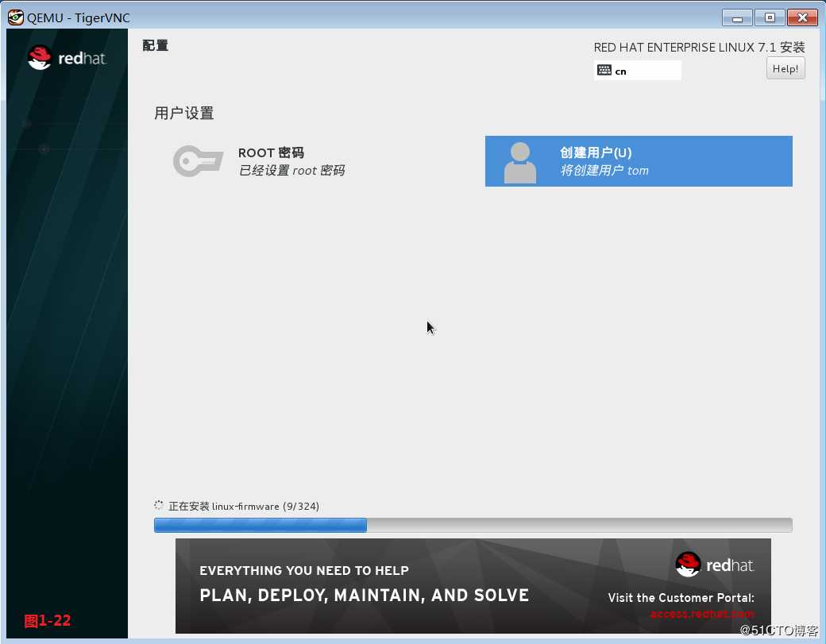This screenshot has height=644, width=826.
Task: Click the package installation progress bar
Action: [473, 525]
